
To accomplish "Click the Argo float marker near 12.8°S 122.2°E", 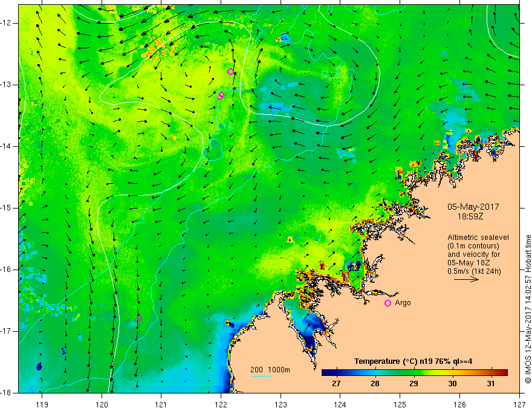I will pyautogui.click(x=230, y=71).
